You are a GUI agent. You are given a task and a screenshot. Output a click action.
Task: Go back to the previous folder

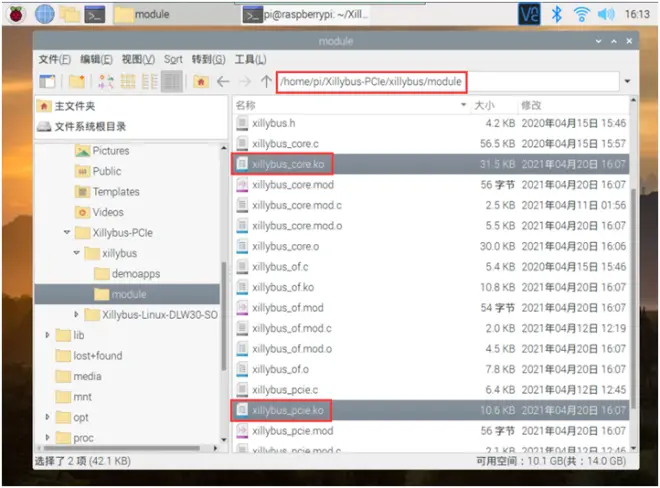(223, 81)
